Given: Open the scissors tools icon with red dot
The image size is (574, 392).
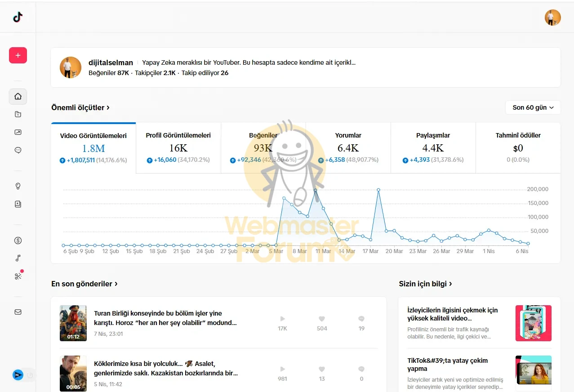Looking at the screenshot, I should [18, 276].
